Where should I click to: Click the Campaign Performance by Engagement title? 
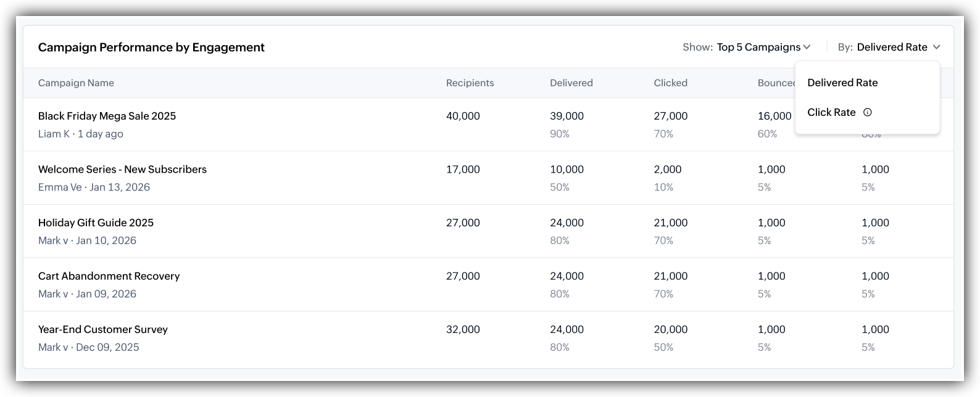click(x=151, y=47)
